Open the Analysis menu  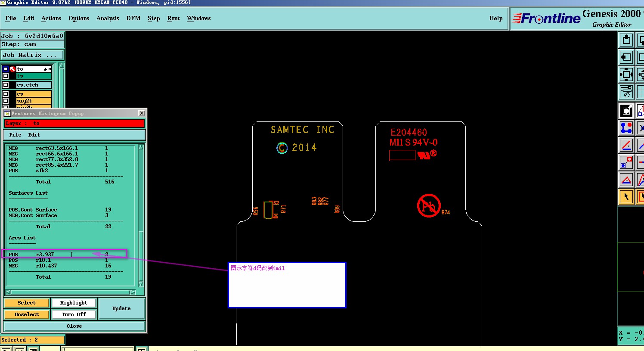(x=108, y=18)
